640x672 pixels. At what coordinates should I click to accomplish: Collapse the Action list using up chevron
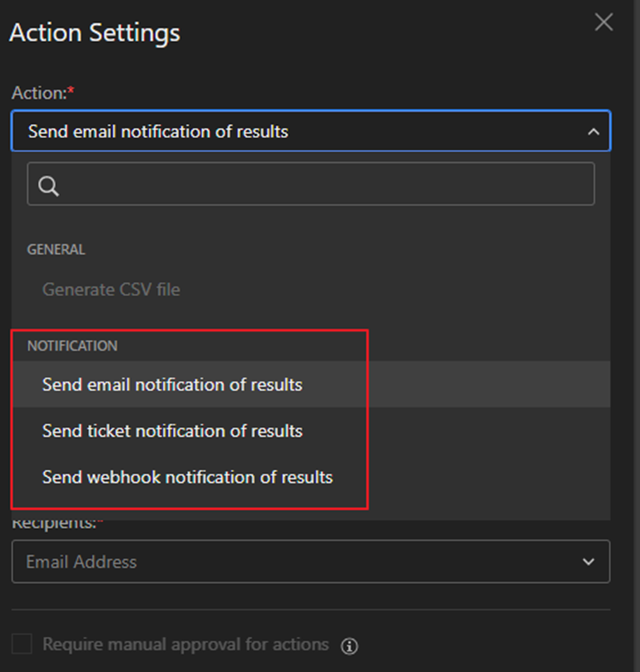(592, 132)
